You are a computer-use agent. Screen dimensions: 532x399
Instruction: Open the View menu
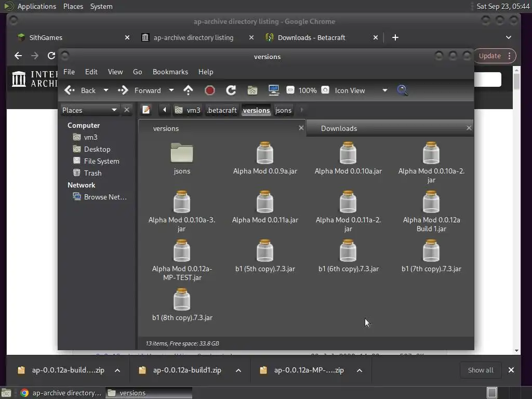115,72
